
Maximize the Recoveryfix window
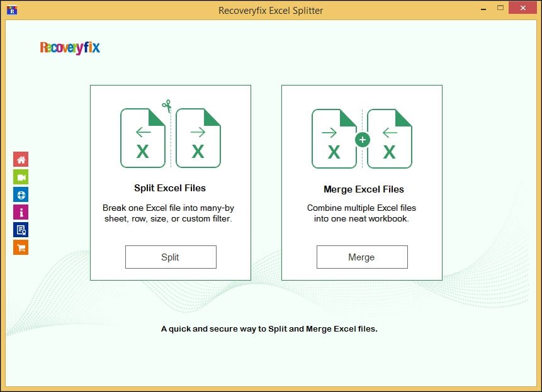pyautogui.click(x=500, y=8)
